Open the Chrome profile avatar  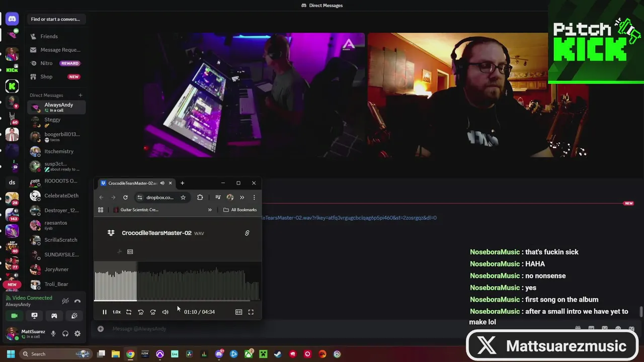[230, 198]
